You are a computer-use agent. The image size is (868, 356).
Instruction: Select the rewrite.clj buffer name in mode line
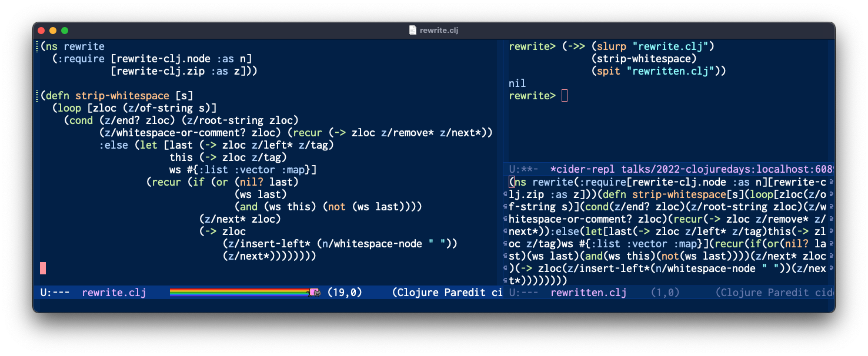pyautogui.click(x=113, y=292)
